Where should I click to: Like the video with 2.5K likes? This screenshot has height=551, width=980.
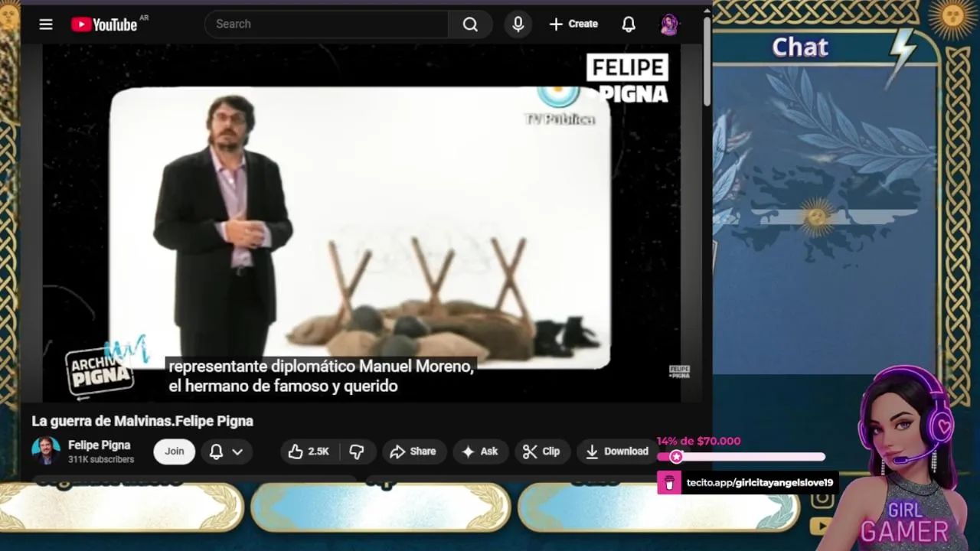[x=309, y=452]
